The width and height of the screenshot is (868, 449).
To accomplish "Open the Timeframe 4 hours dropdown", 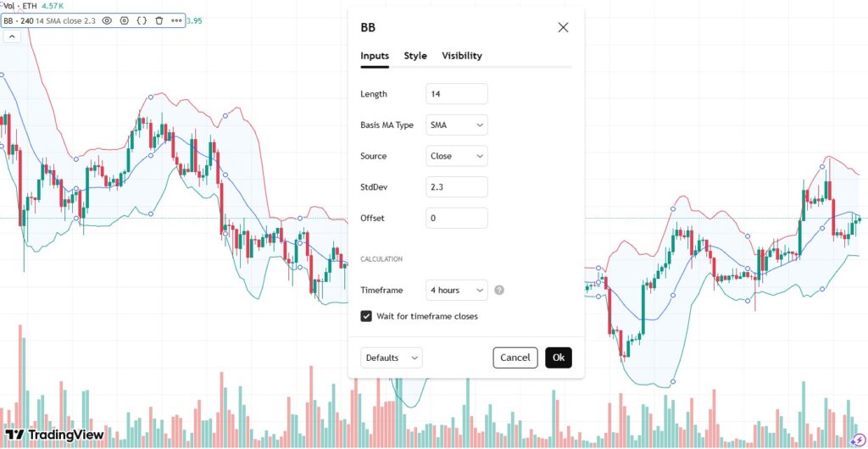I will tap(457, 290).
